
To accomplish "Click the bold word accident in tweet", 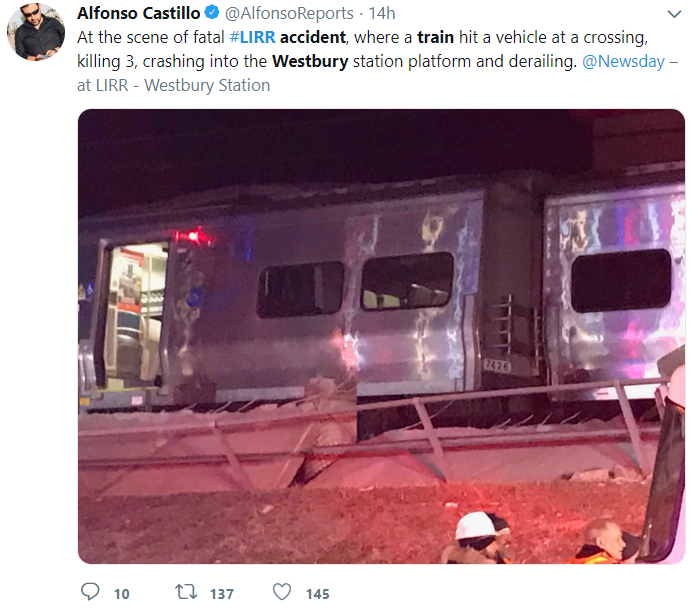I will [x=312, y=37].
